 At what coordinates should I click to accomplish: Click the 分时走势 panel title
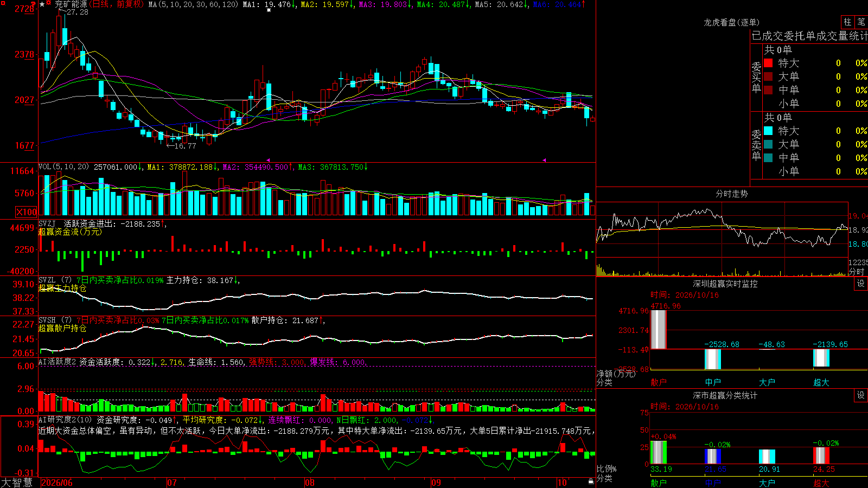731,194
